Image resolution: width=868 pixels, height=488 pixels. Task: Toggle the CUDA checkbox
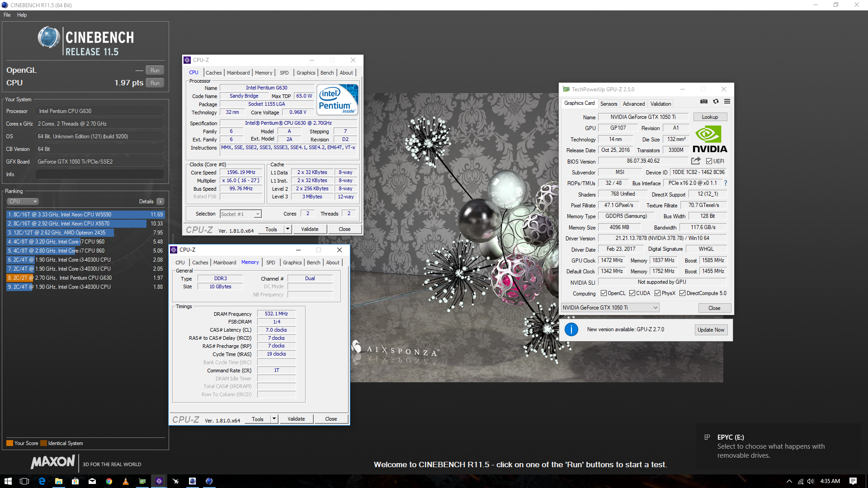(x=632, y=293)
